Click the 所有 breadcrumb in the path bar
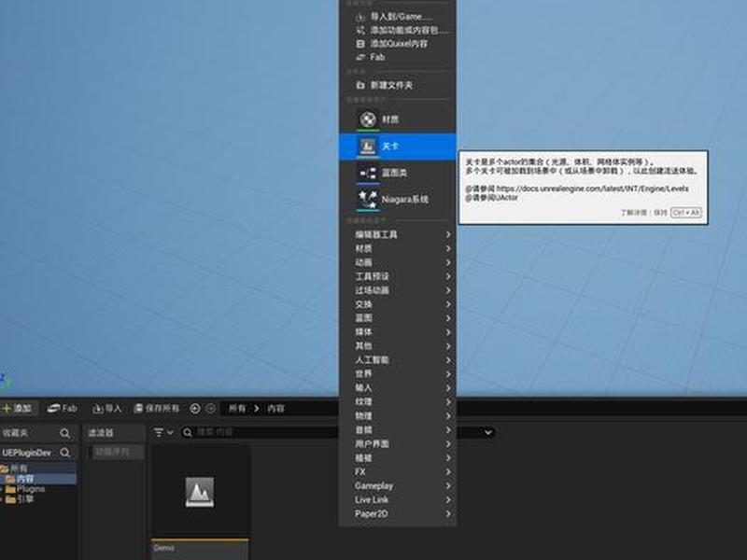 coord(237,409)
